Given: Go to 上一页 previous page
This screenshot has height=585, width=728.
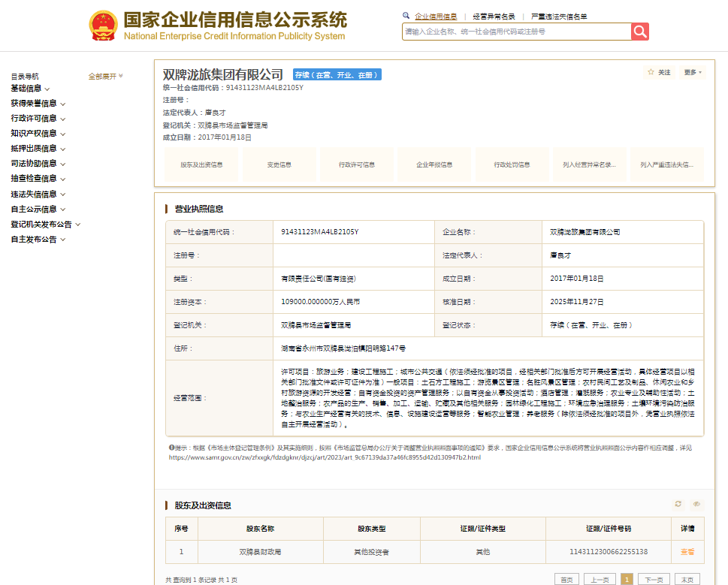Looking at the screenshot, I should (600, 580).
